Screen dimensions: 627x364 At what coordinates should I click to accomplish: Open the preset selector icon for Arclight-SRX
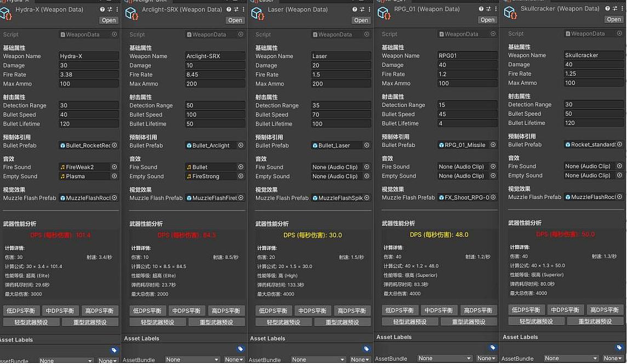236,9
